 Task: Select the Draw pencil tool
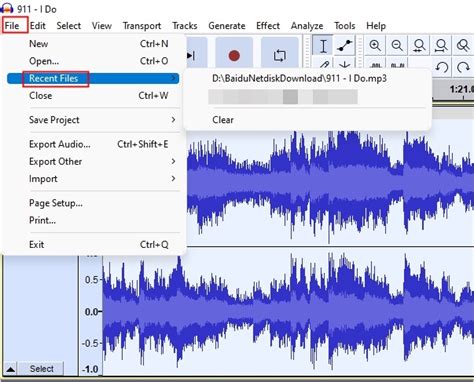tap(323, 64)
